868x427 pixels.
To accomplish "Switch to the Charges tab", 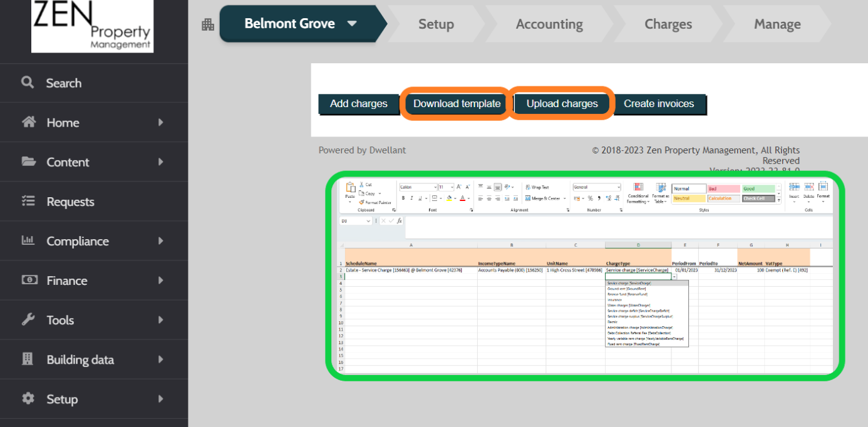I will (668, 24).
